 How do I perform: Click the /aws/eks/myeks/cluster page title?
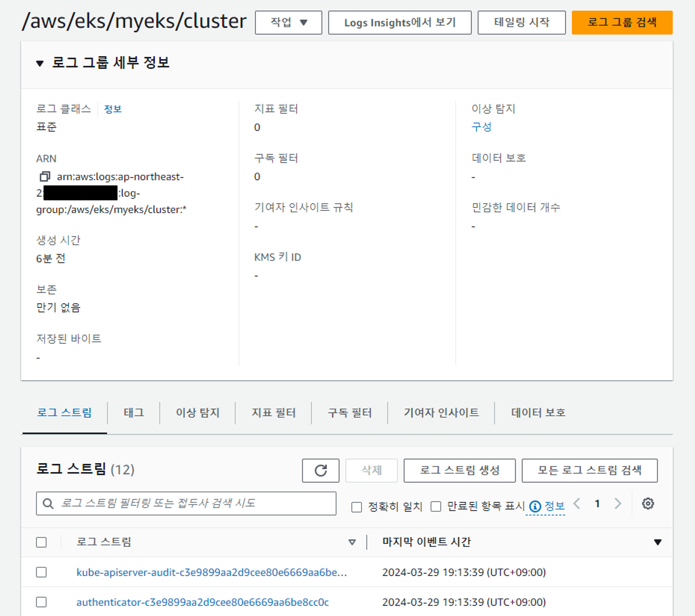(134, 21)
